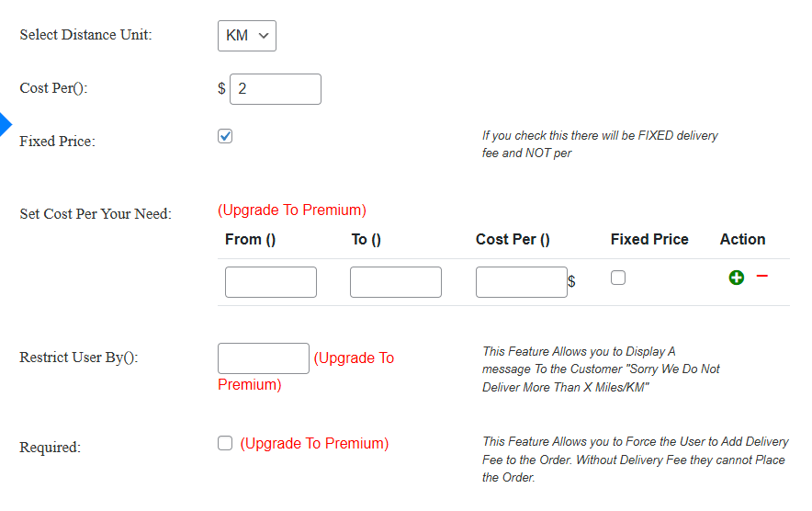Click the From () column header
The width and height of the screenshot is (812, 511).
(x=250, y=240)
